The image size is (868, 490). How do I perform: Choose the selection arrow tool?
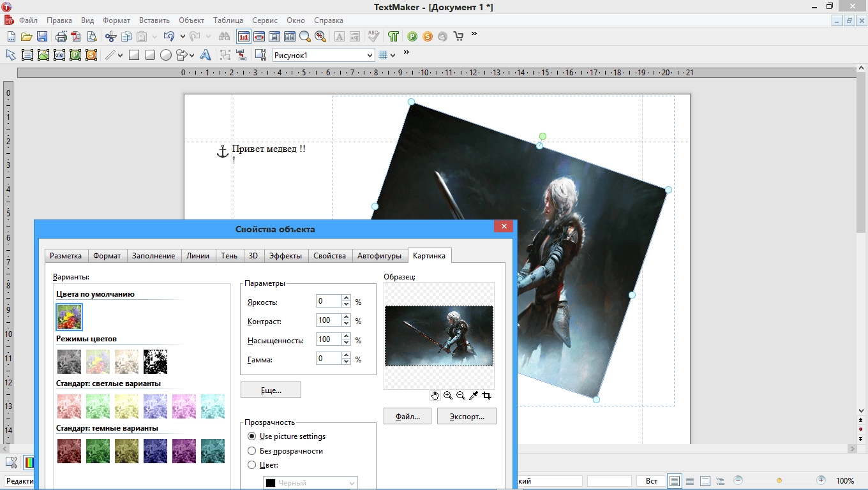tap(11, 55)
